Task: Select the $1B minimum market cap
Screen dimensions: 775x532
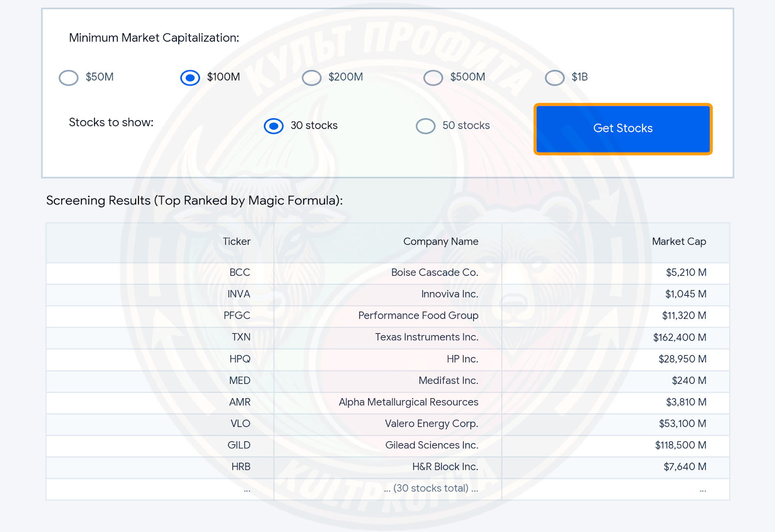Action: pos(555,78)
